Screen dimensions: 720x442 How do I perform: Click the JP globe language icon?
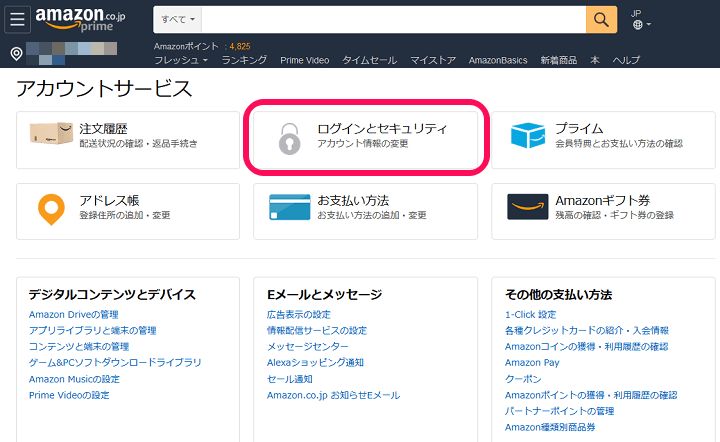point(637,25)
